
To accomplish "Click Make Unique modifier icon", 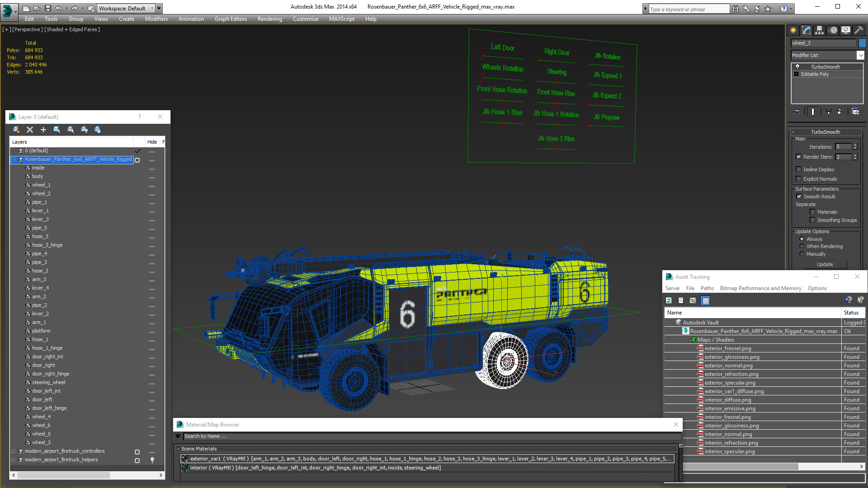I will [828, 111].
